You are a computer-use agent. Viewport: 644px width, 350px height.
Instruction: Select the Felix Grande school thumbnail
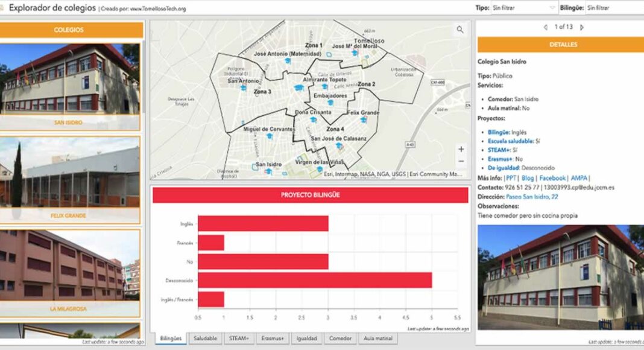[71, 176]
